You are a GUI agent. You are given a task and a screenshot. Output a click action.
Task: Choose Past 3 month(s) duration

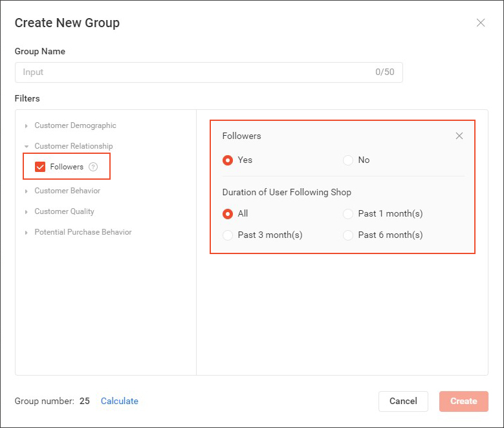tap(228, 235)
